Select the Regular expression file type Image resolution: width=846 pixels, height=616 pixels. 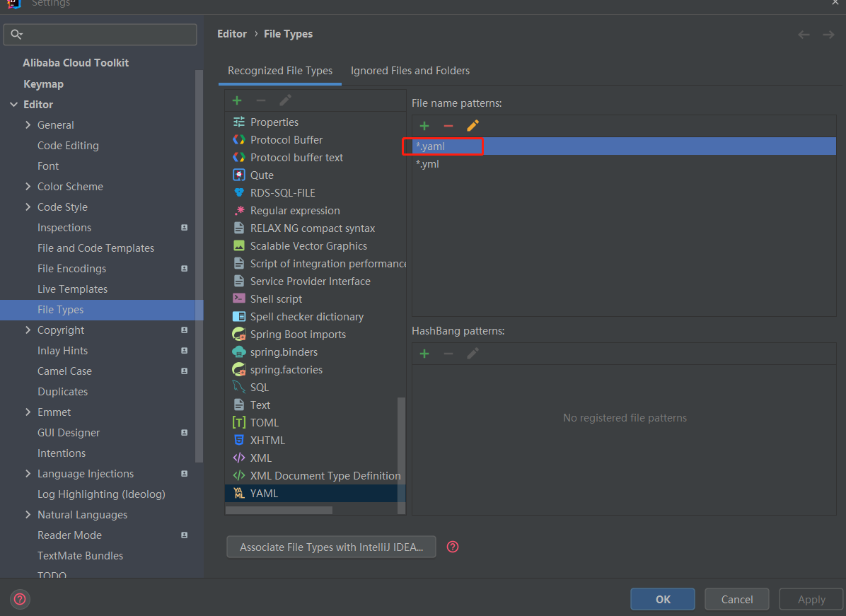tap(315, 210)
